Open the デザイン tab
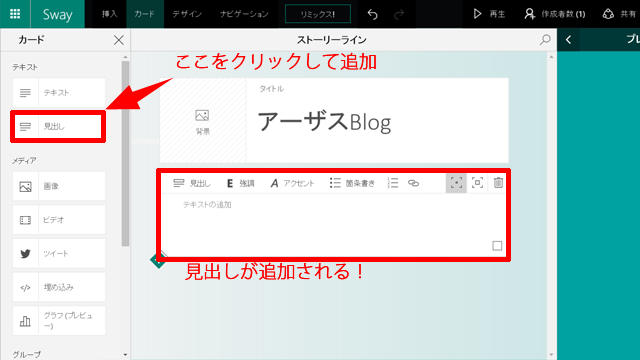This screenshot has height=360, width=640. pyautogui.click(x=187, y=14)
